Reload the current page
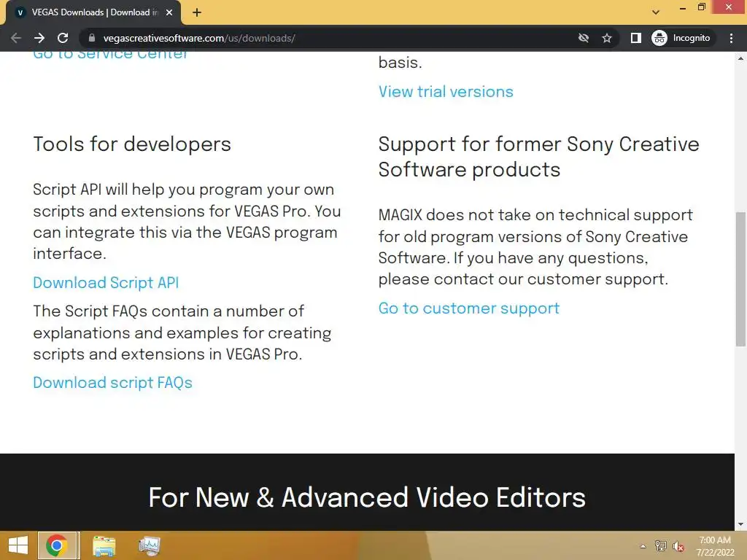 point(63,38)
